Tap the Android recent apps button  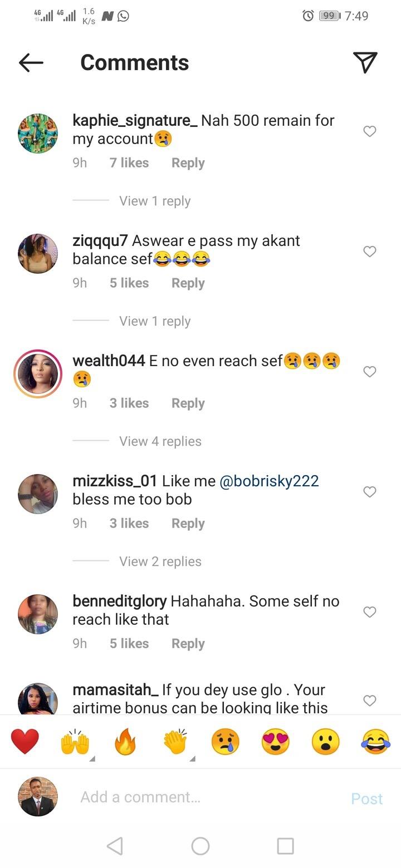[285, 846]
